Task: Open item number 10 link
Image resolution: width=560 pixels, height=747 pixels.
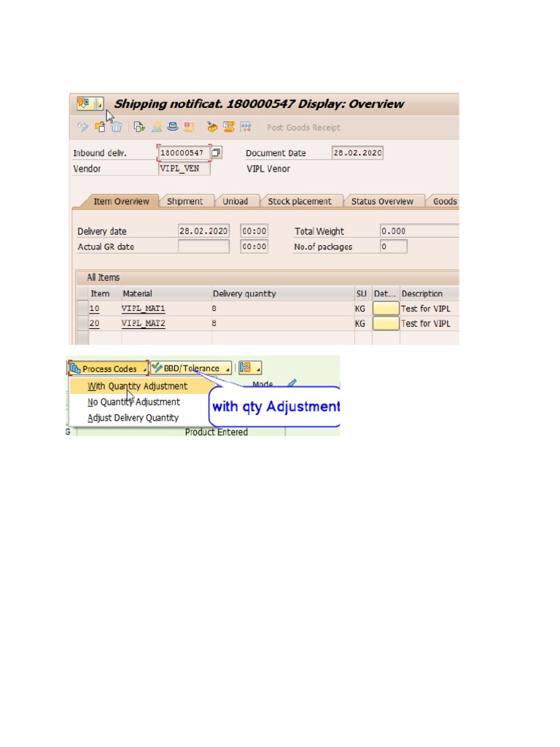Action: [94, 309]
